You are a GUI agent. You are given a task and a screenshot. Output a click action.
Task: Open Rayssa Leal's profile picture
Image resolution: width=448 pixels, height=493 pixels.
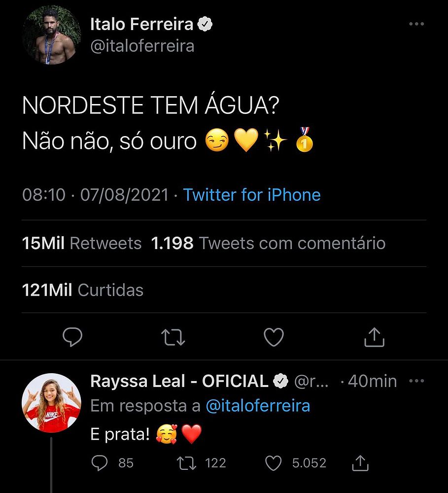51,403
